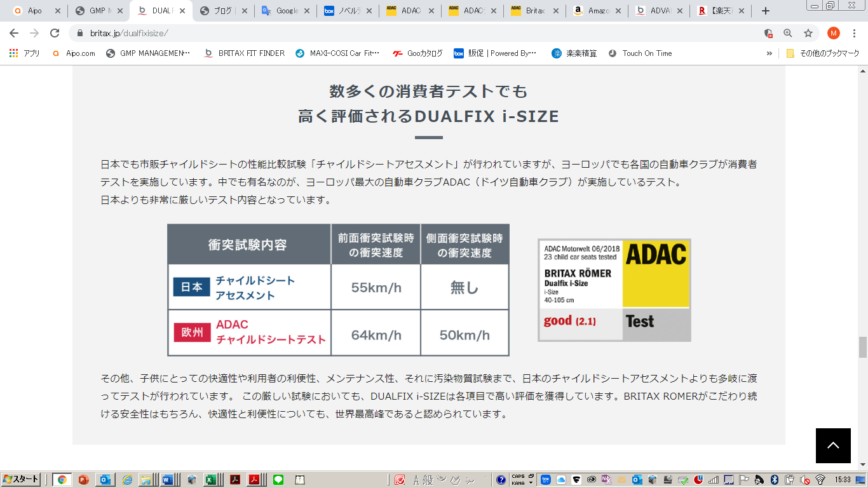Click the show desktop button in the taskbar corner

pyautogui.click(x=860, y=480)
